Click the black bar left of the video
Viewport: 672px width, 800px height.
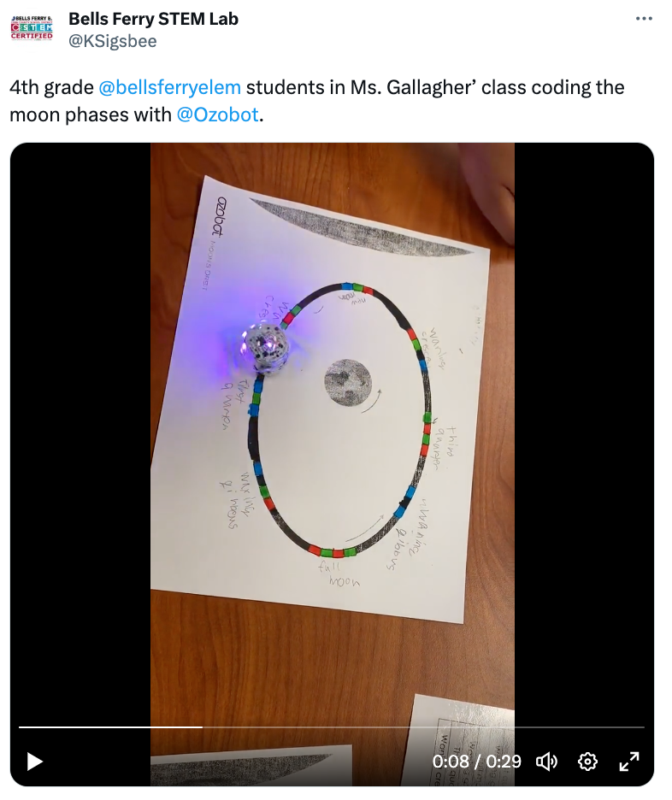point(80,433)
